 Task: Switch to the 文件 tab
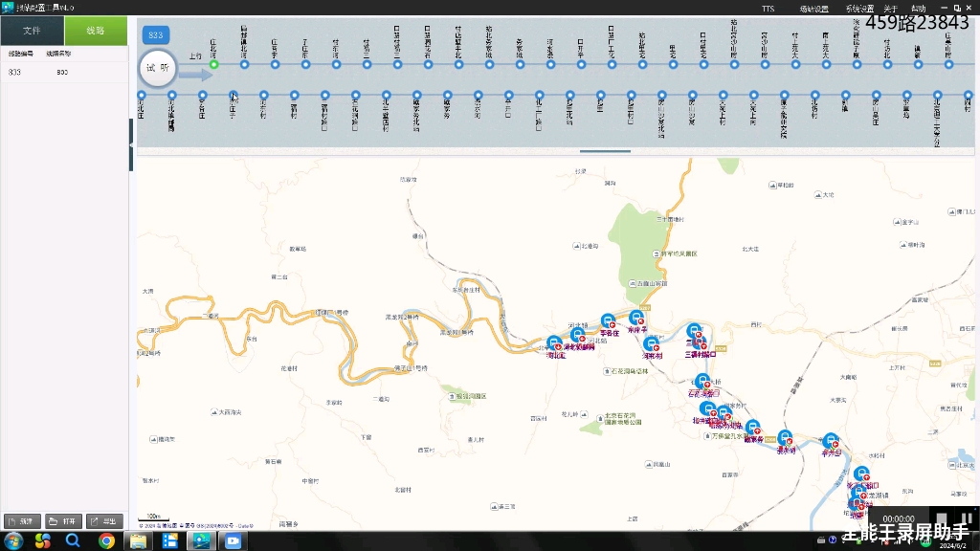click(32, 31)
